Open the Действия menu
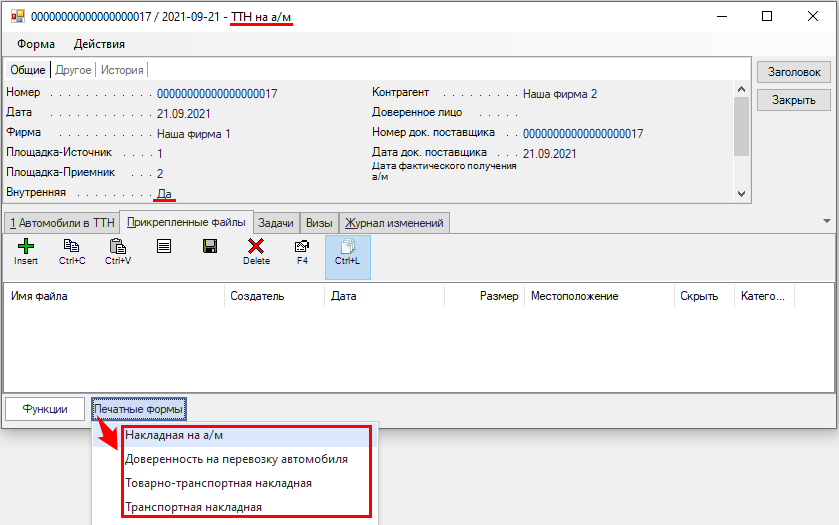This screenshot has height=525, width=839. 99,44
